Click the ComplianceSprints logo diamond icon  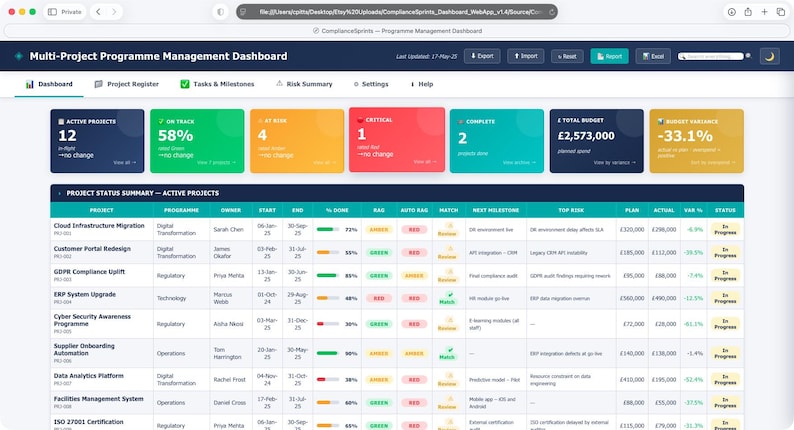19,56
